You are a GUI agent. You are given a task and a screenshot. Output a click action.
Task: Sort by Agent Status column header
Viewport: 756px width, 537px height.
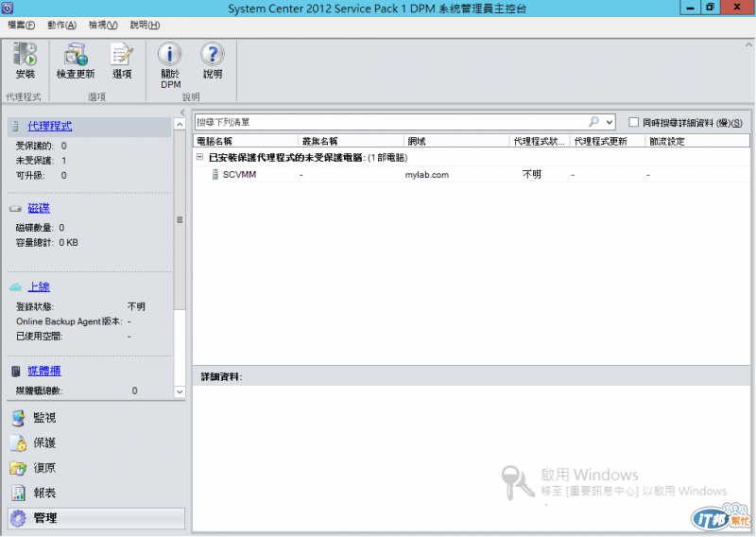540,141
